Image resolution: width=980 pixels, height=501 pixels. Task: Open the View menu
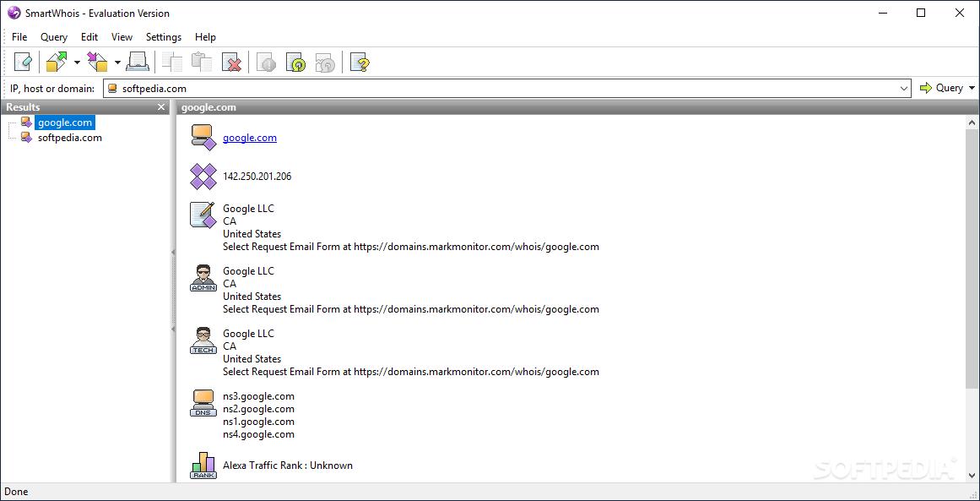click(x=122, y=37)
